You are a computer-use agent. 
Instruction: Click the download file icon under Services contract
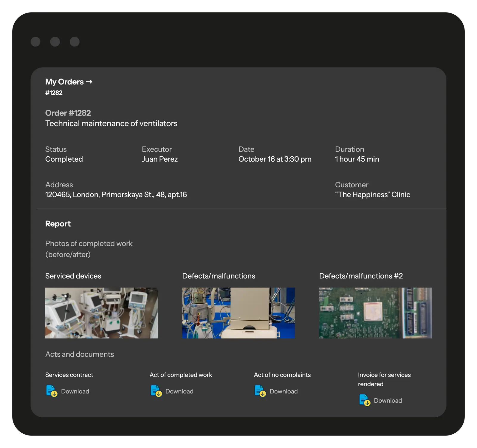coord(52,391)
